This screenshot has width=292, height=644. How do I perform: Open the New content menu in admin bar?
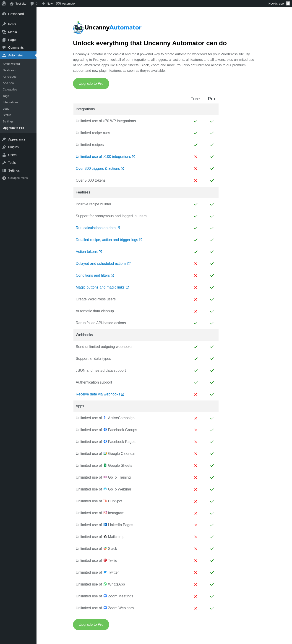[x=47, y=3]
